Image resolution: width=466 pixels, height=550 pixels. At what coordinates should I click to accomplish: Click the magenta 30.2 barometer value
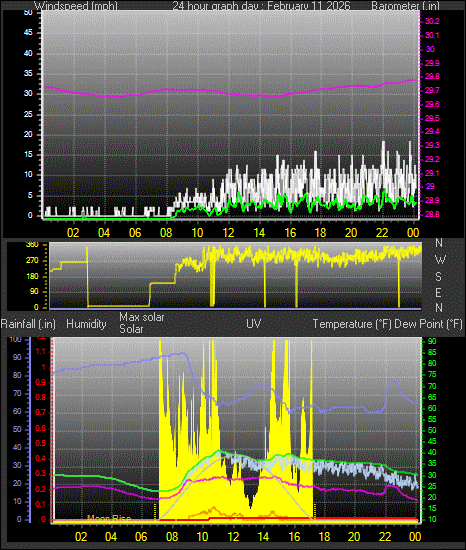[x=432, y=21]
